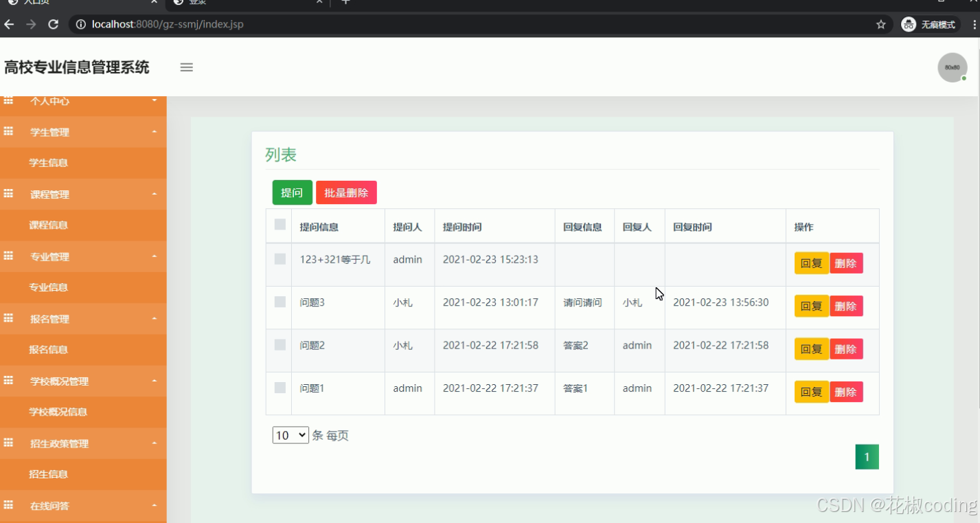Close the second browser tab
The image size is (980, 523).
pos(319,3)
